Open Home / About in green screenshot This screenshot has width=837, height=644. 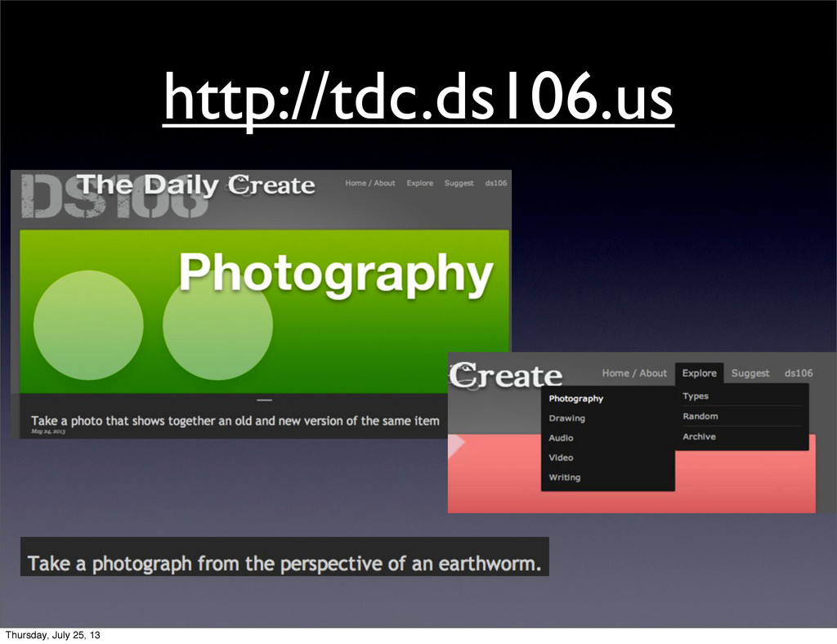point(370,183)
